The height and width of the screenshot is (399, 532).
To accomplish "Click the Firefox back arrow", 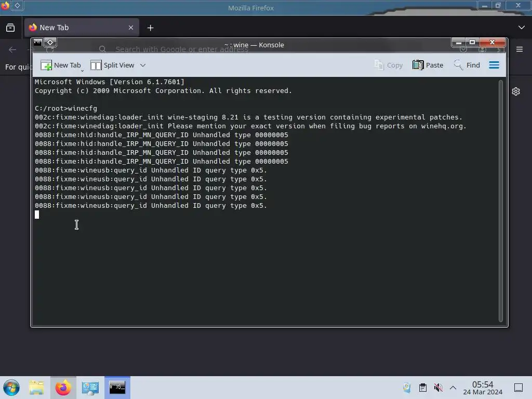I will [x=12, y=50].
